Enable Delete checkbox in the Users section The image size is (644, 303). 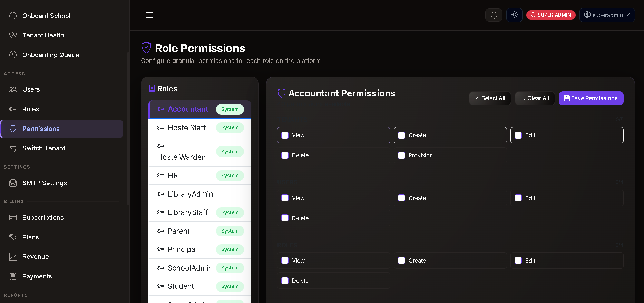(x=285, y=218)
